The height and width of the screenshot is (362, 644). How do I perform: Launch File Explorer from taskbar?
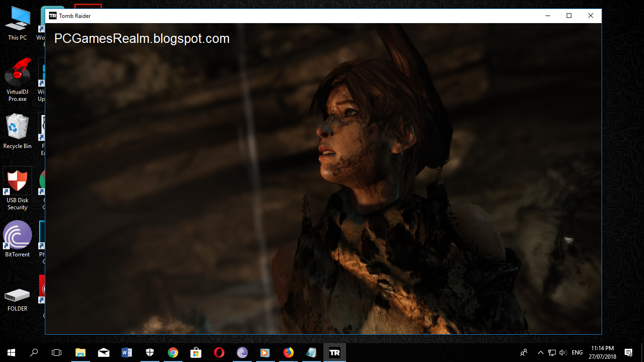pos(81,352)
